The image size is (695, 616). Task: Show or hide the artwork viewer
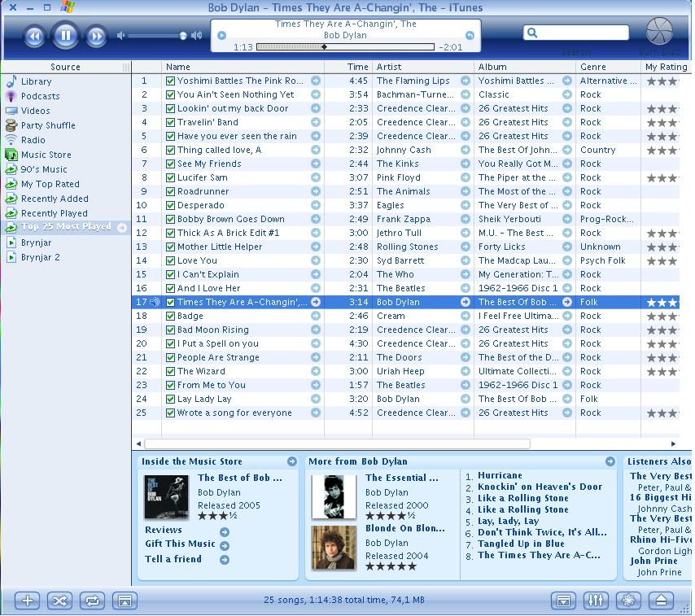click(x=125, y=601)
